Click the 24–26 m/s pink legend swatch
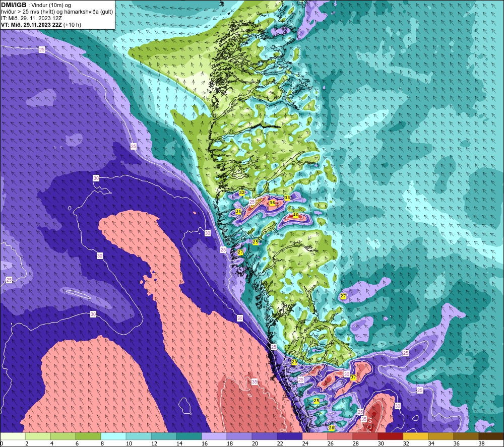The image size is (504, 447). [x=315, y=436]
